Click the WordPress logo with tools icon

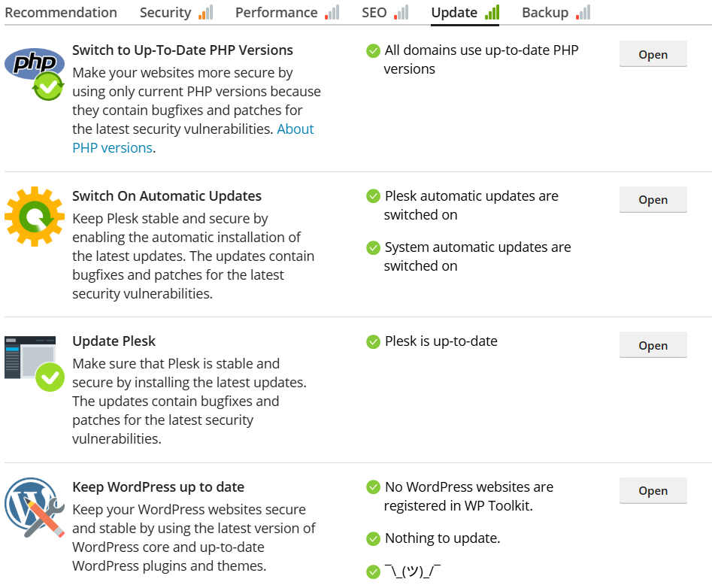[x=35, y=508]
